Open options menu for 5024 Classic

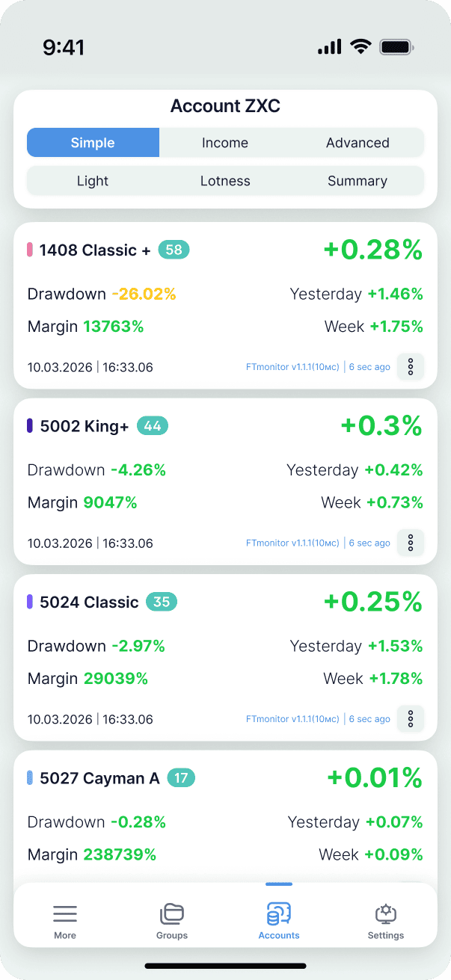[411, 718]
